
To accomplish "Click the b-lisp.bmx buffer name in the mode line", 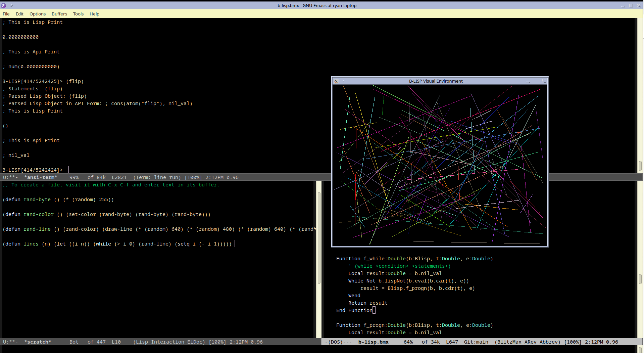I will click(x=373, y=342).
